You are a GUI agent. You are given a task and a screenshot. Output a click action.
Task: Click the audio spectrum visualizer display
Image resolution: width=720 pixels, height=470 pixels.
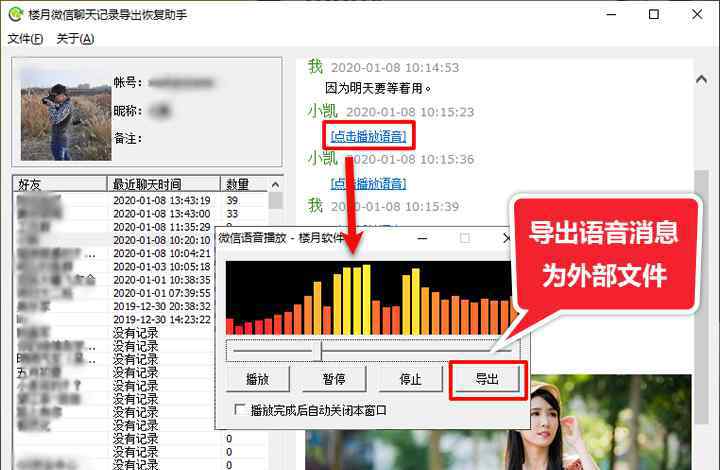(369, 297)
